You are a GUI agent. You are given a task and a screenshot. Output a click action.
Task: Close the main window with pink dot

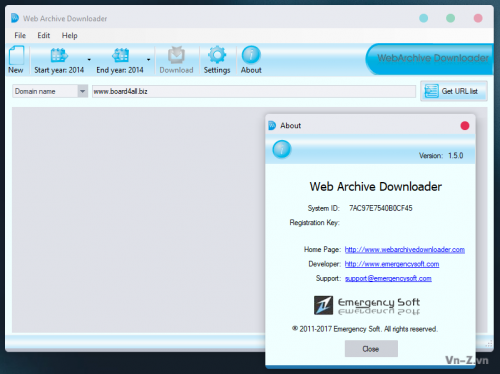pos(478,18)
